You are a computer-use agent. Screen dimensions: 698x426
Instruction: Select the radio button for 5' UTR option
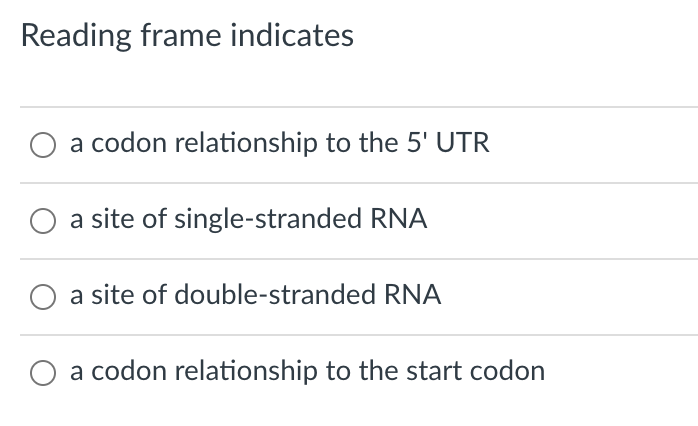[43, 145]
